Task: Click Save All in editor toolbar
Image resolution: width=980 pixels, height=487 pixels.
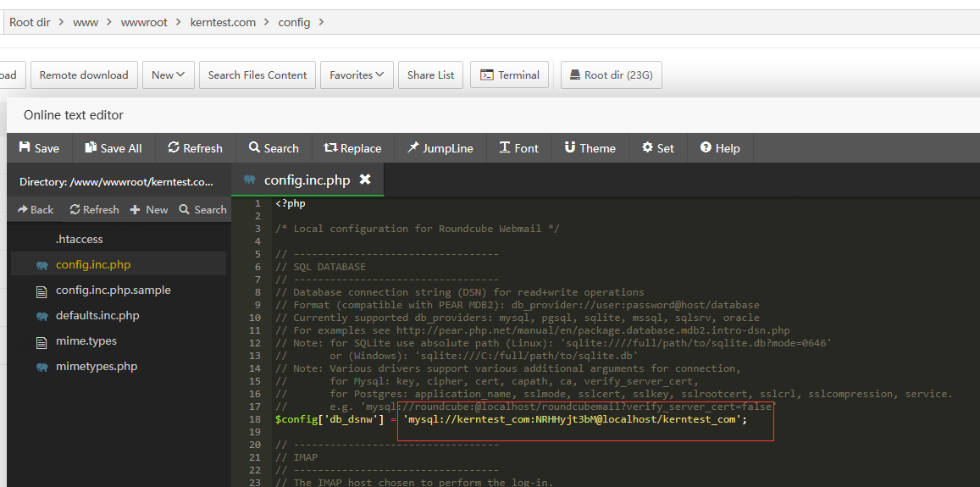Action: point(113,148)
